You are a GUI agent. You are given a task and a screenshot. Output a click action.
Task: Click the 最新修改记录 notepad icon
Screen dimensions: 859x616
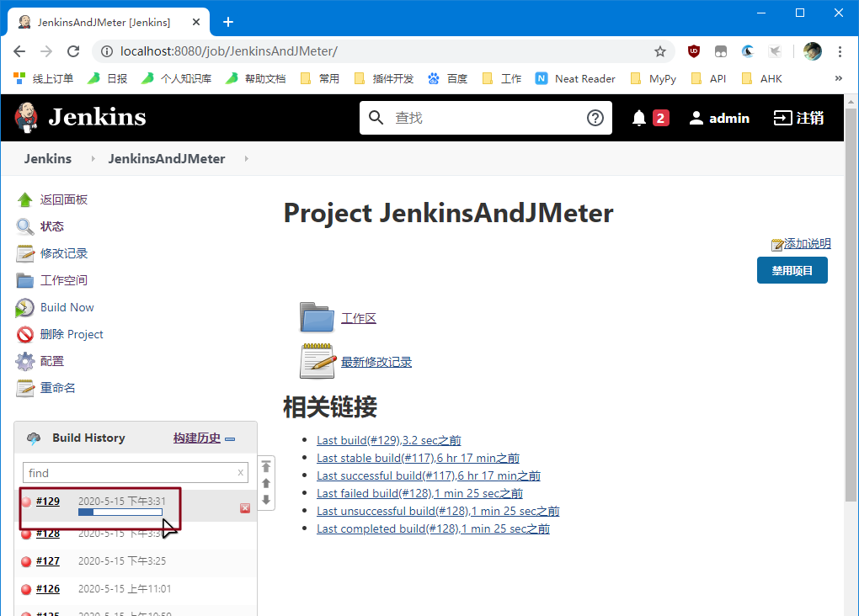(x=317, y=361)
